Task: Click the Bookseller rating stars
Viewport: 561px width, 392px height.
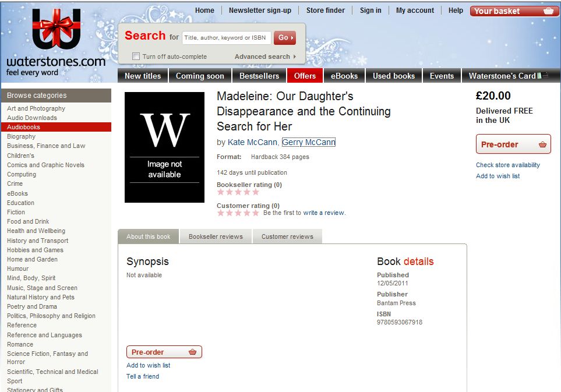Action: click(238, 192)
